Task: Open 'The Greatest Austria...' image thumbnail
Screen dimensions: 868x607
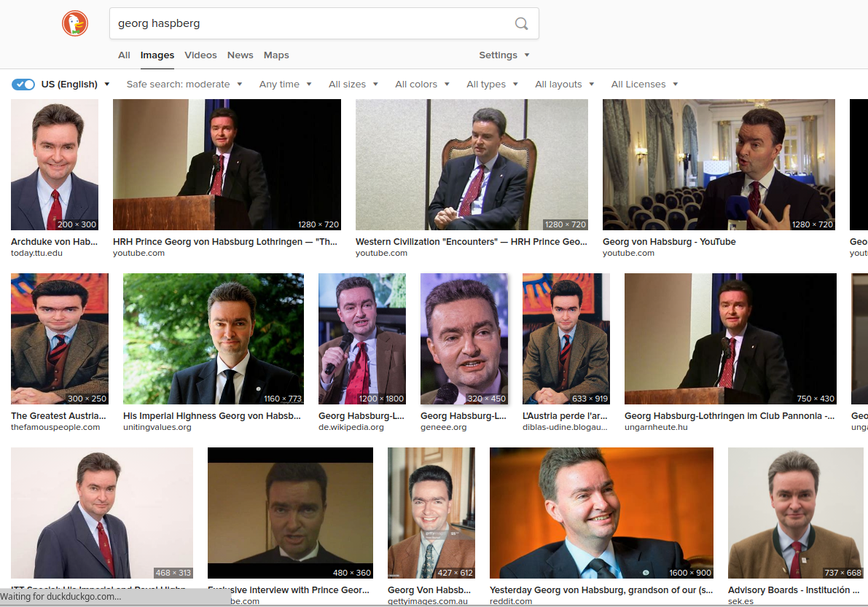Action: (x=60, y=339)
